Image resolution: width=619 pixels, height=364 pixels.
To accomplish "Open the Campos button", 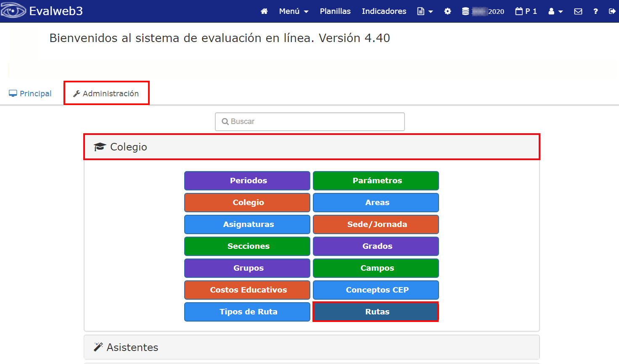I will pos(376,268).
